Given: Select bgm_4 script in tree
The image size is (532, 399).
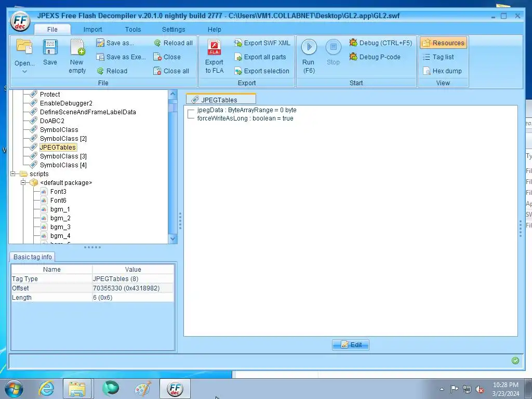Looking at the screenshot, I should [x=60, y=235].
